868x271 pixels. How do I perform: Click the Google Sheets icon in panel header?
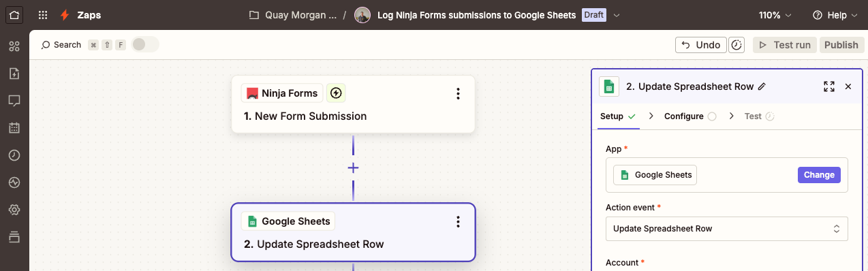pyautogui.click(x=609, y=86)
